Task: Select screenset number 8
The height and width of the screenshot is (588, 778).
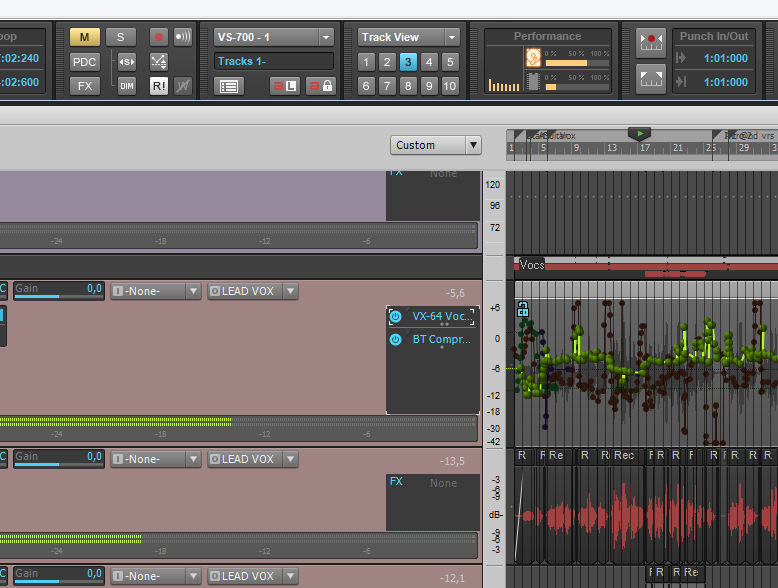Action: (408, 86)
